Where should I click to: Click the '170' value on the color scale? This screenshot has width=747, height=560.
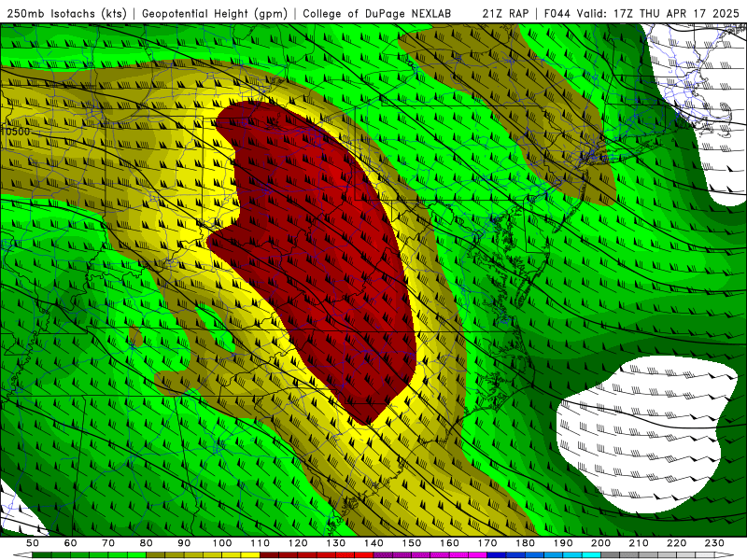(487, 543)
